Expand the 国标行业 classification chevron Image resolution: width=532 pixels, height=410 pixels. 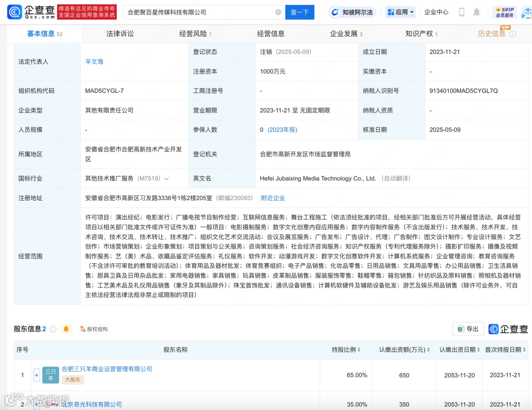[166, 179]
